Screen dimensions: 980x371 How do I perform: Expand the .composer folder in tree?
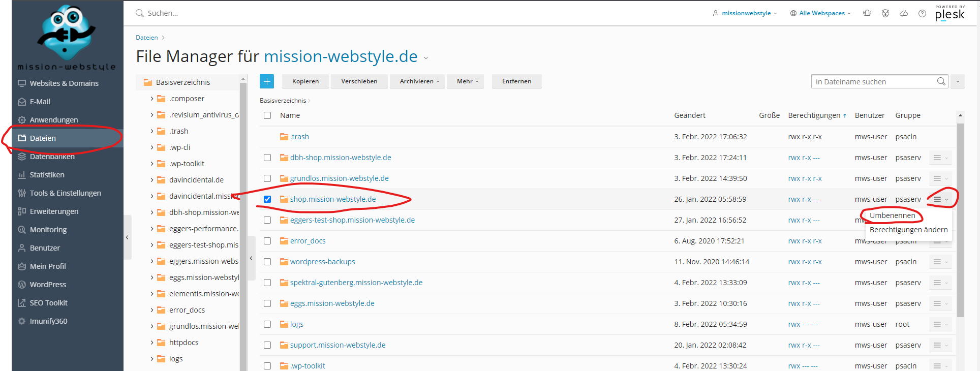151,99
